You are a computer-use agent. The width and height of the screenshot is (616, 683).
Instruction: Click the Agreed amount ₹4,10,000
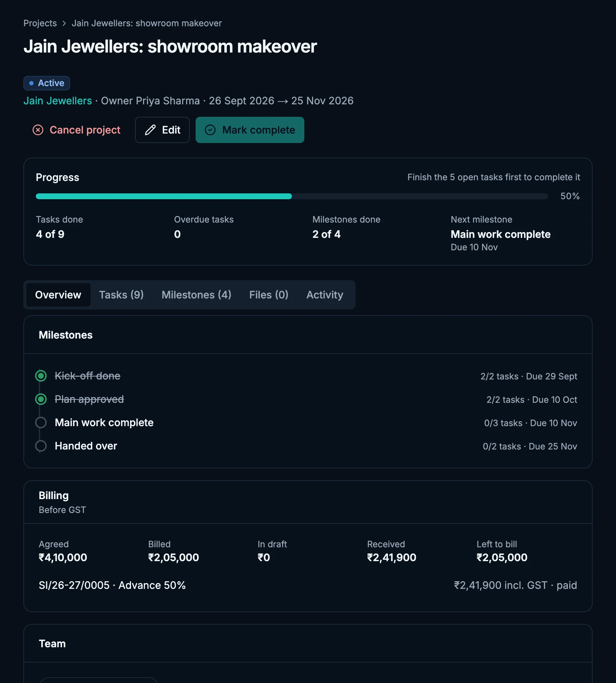tap(63, 557)
